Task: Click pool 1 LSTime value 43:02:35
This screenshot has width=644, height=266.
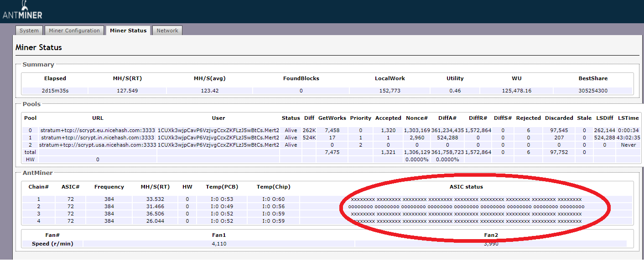Action: click(x=628, y=138)
